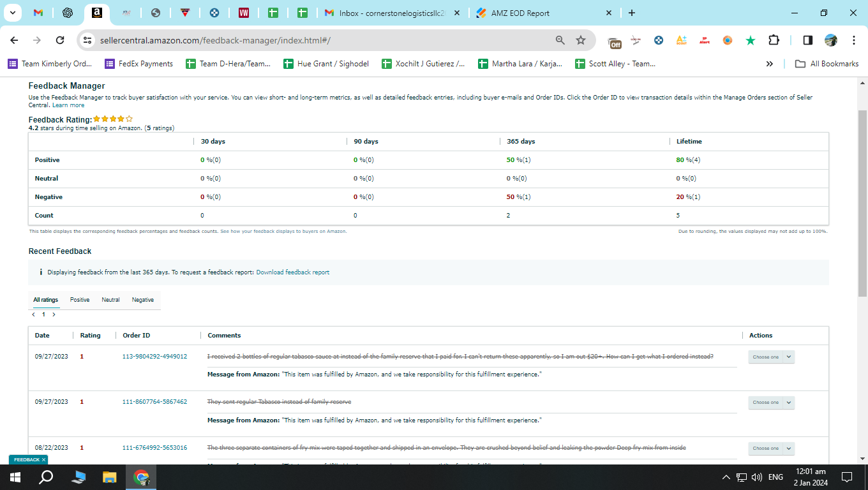
Task: Open order 113-9804292-4949012
Action: click(x=154, y=357)
